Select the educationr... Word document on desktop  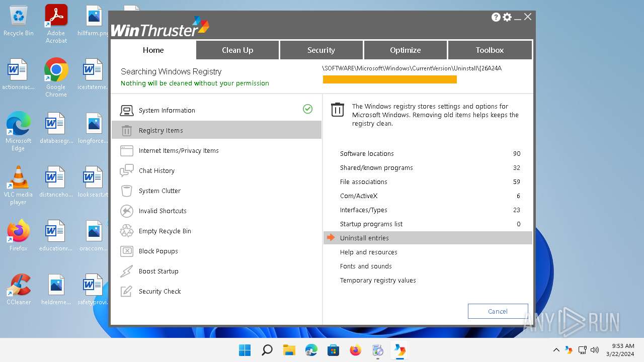point(56,235)
